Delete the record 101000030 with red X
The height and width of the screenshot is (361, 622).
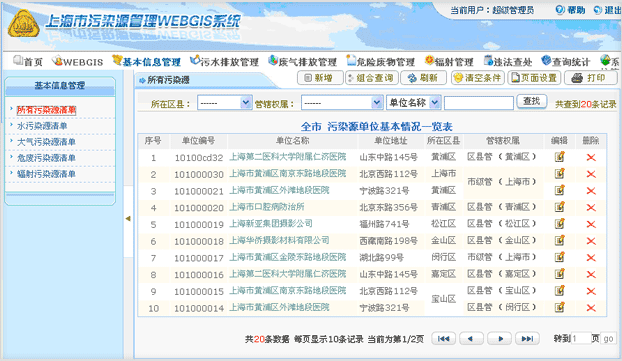point(591,174)
